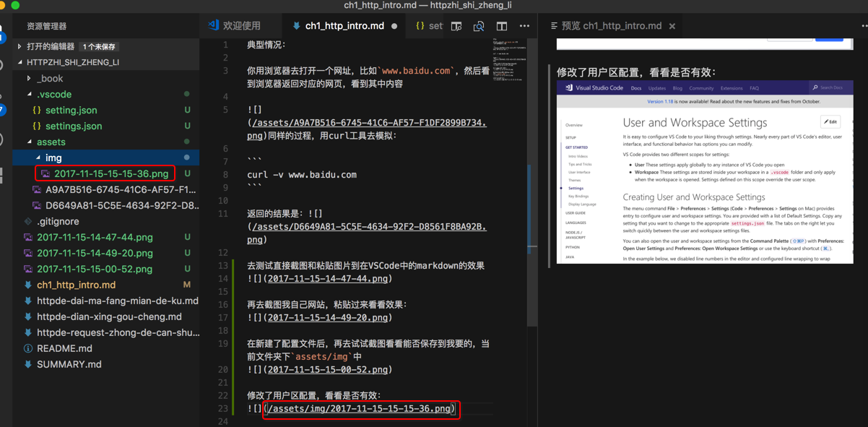The height and width of the screenshot is (427, 868).
Task: Click the git icon beside .gitignore
Action: 28,221
